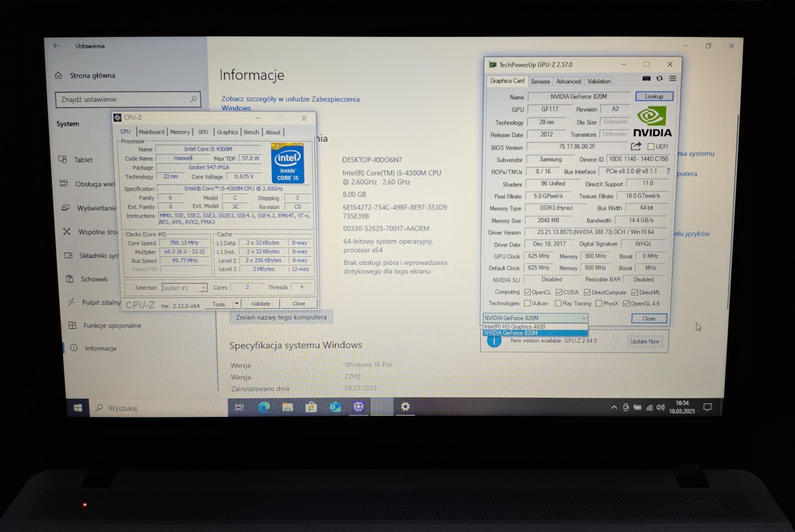Screen dimensions: 795x532
Task: Click the Bus Interface question mark
Action: pyautogui.click(x=668, y=171)
